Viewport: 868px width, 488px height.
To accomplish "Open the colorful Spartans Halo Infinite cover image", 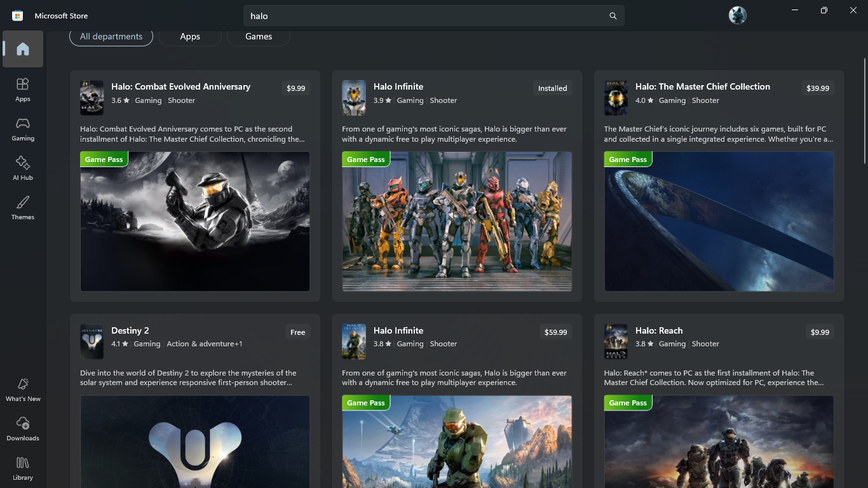I will pos(457,221).
